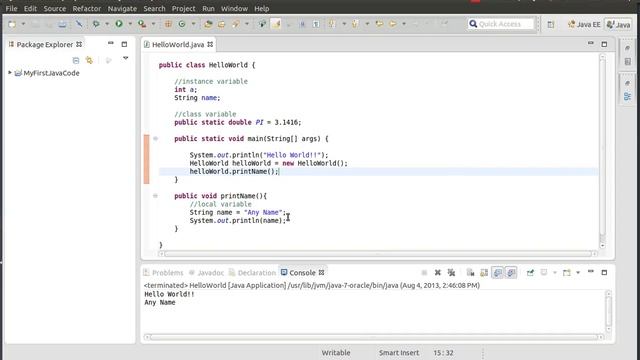Toggle Block Selection Mode icon
The image size is (640, 360).
tap(302, 24)
